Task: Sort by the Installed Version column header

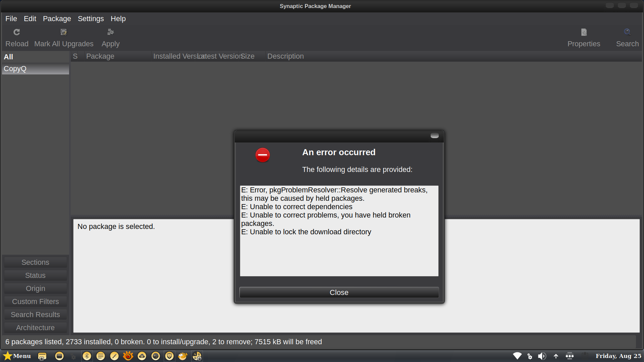Action: click(173, 56)
